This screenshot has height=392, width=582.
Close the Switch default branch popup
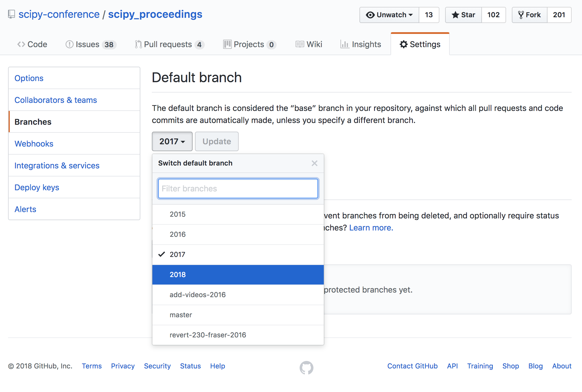click(315, 163)
